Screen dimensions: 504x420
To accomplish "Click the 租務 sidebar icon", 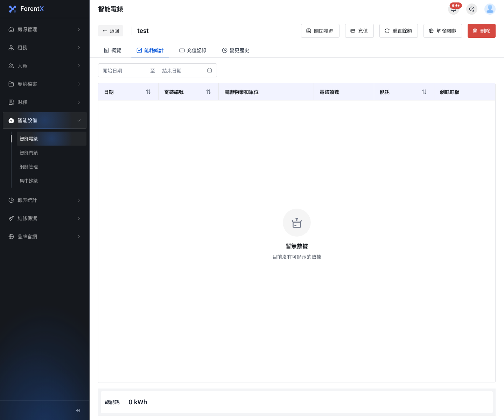I will coord(11,48).
